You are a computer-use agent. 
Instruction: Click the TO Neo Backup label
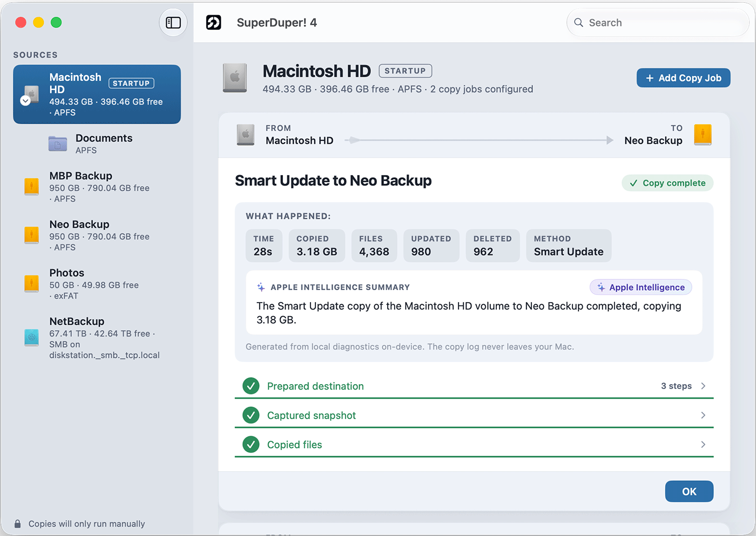(x=653, y=135)
